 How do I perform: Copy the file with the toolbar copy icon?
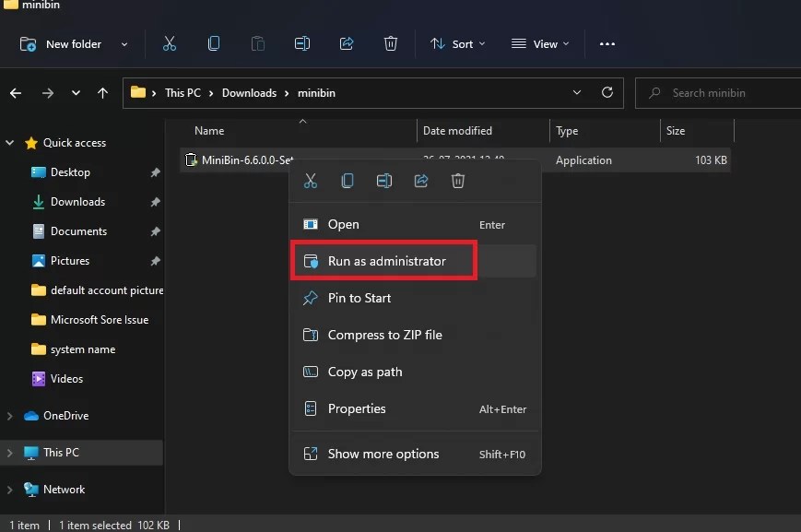pyautogui.click(x=213, y=43)
